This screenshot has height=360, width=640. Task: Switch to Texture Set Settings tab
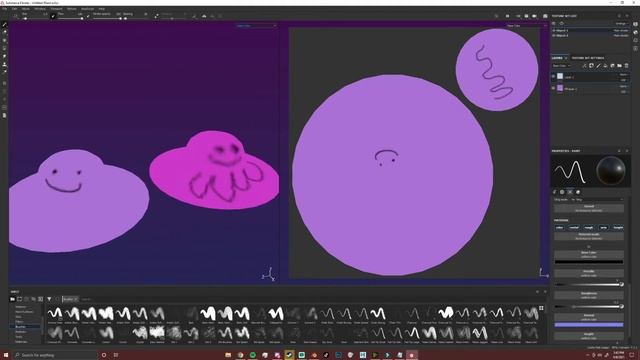point(588,58)
